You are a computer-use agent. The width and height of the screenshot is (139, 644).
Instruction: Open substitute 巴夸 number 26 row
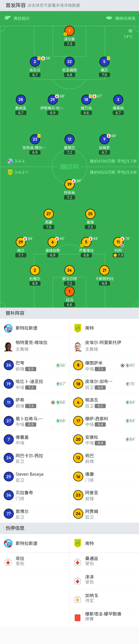coord(35,365)
